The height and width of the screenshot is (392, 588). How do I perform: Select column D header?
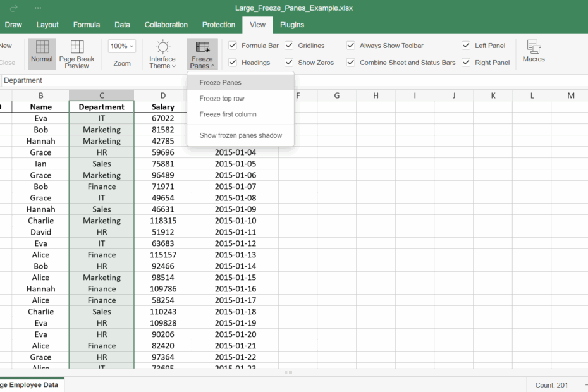[162, 95]
